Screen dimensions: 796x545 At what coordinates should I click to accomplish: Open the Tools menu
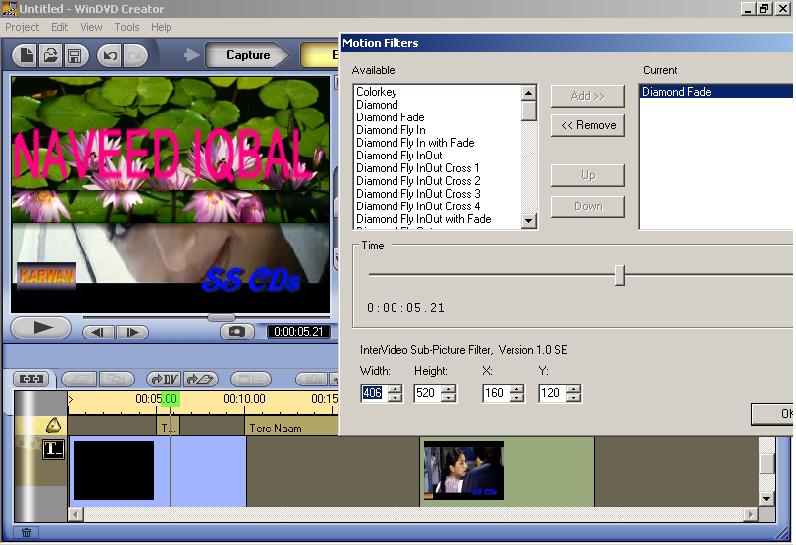126,27
